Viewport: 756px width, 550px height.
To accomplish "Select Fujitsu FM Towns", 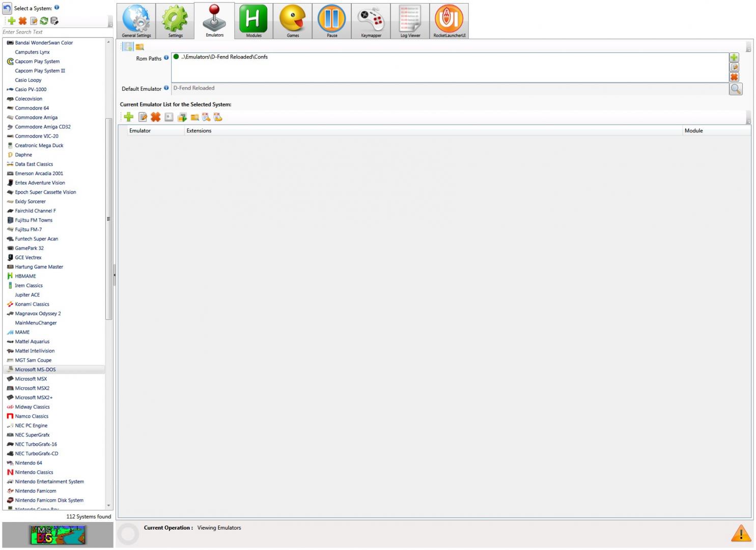I will (x=34, y=220).
